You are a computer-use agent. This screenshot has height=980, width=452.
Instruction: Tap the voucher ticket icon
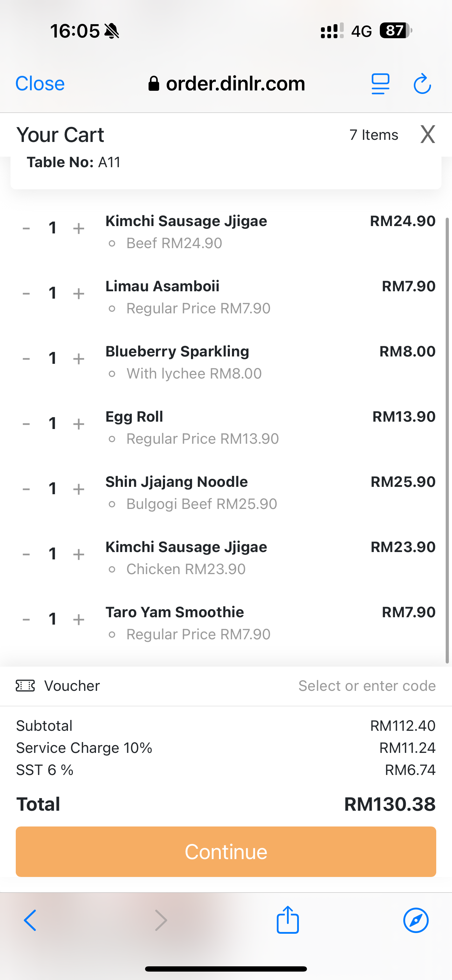[25, 686]
